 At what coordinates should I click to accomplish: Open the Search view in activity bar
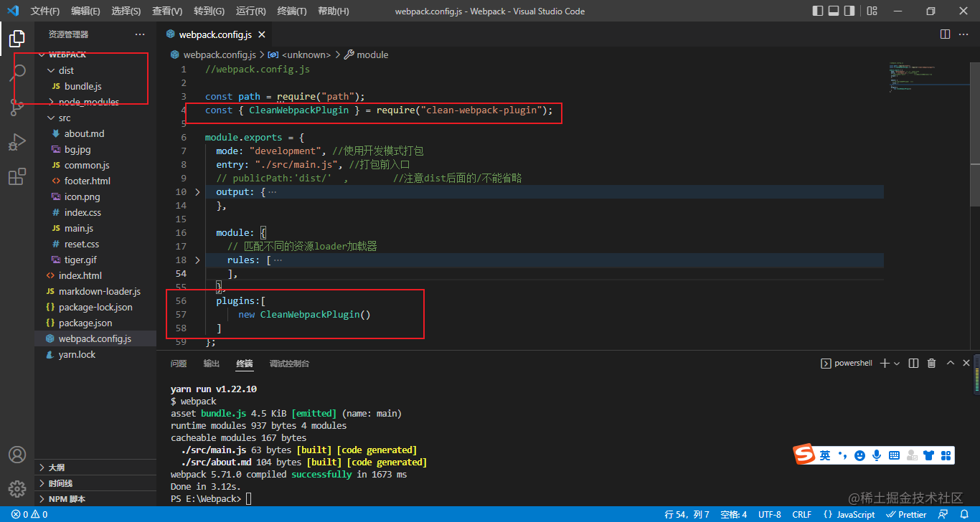[x=17, y=72]
